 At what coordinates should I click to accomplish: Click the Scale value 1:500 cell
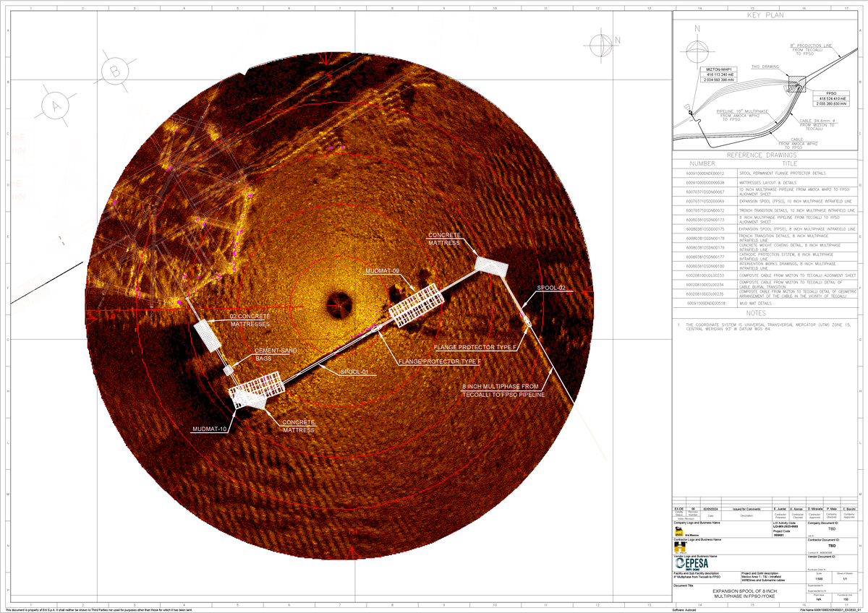point(820,578)
